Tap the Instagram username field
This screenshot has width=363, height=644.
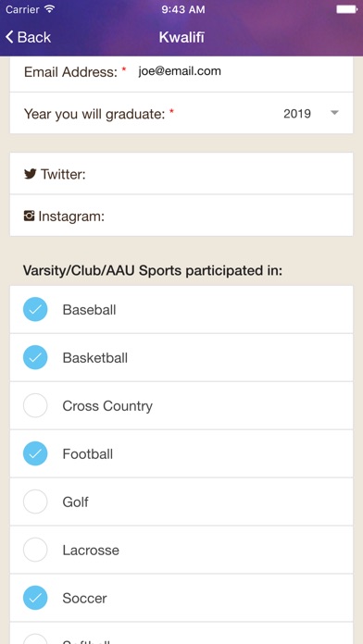[x=181, y=216]
